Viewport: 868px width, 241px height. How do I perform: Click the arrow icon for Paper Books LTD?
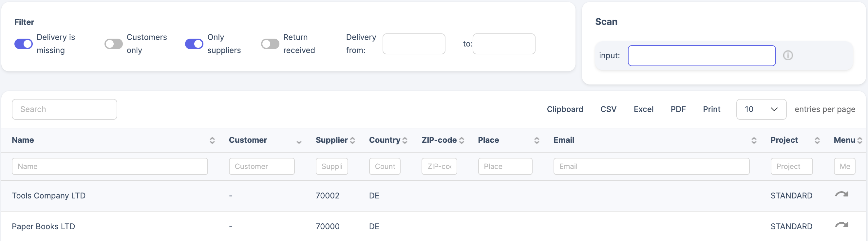[x=841, y=225]
